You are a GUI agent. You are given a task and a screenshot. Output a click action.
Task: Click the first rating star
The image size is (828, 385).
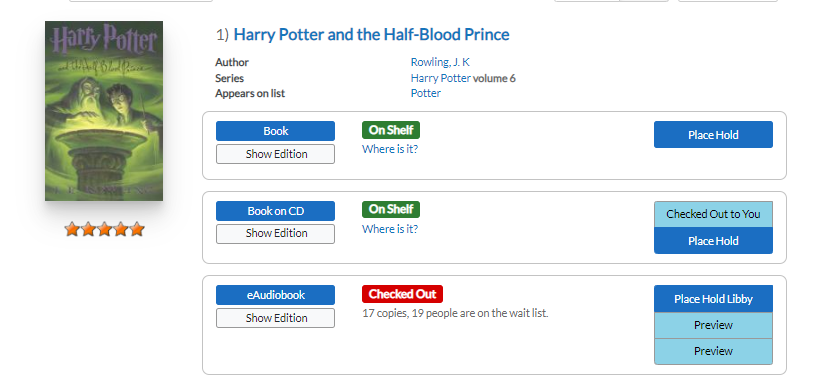(x=72, y=229)
